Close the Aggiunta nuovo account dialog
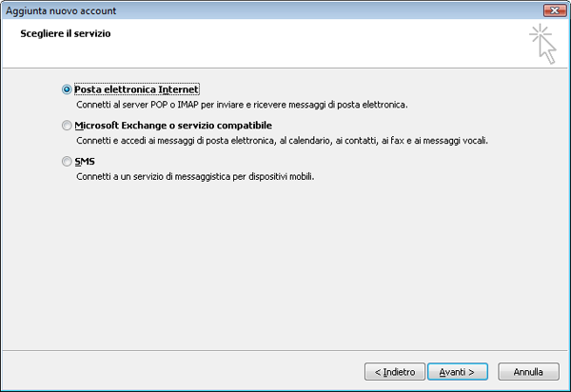Image resolution: width=571 pixels, height=392 pixels. pyautogui.click(x=555, y=10)
